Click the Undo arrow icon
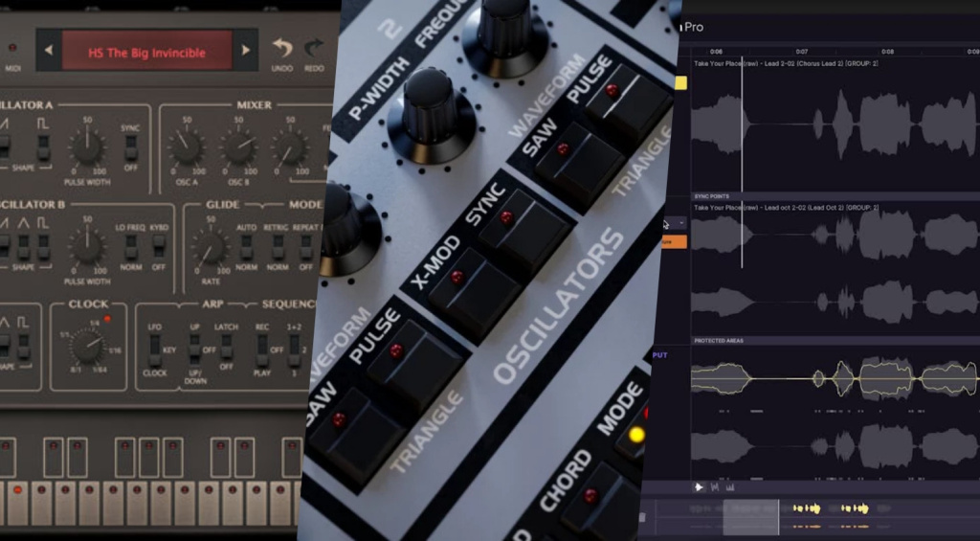The height and width of the screenshot is (541, 980). [x=282, y=48]
